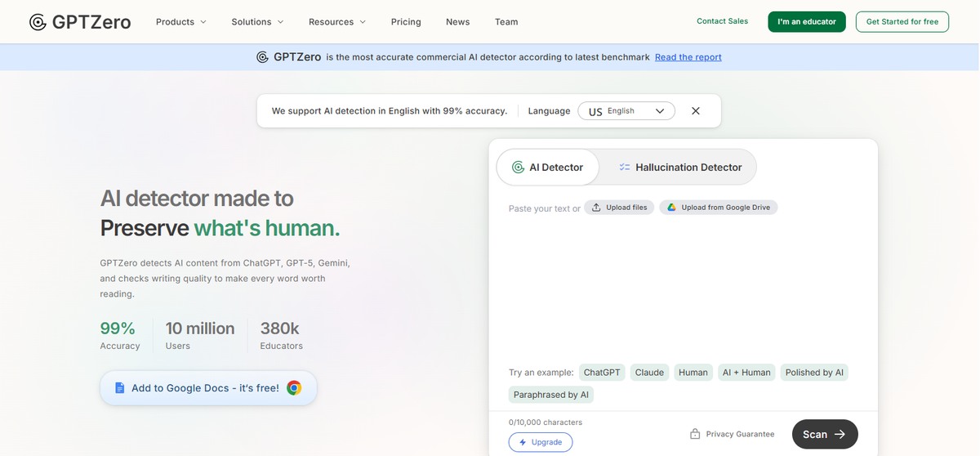Click the Chrome icon on Google Docs button
Viewport: 980px width, 456px height.
(294, 388)
